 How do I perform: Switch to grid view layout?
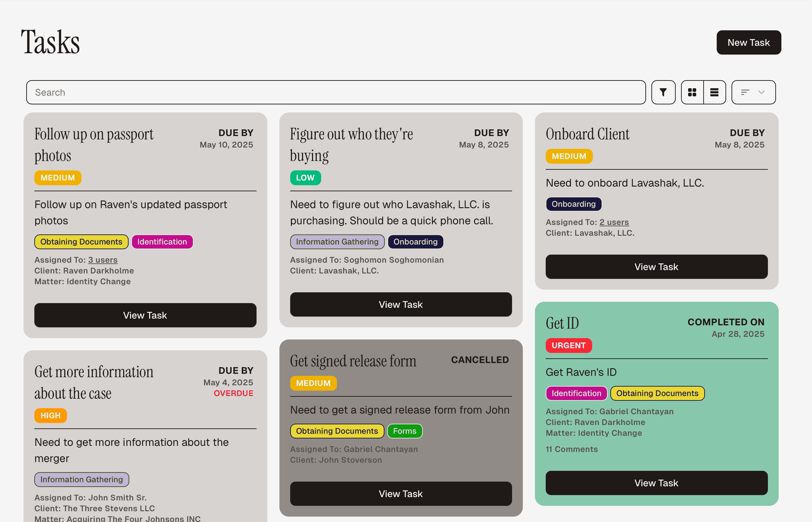tap(692, 92)
